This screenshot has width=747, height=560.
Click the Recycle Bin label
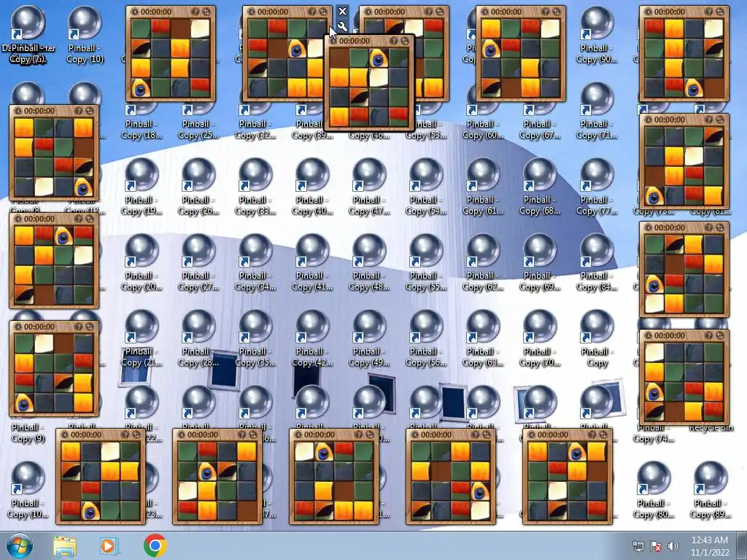click(x=711, y=428)
